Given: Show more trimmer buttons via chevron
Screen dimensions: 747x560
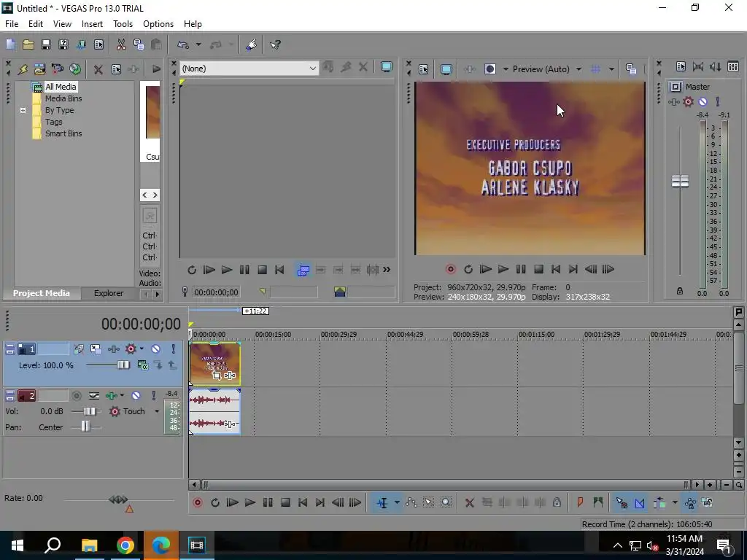Looking at the screenshot, I should click(x=387, y=270).
